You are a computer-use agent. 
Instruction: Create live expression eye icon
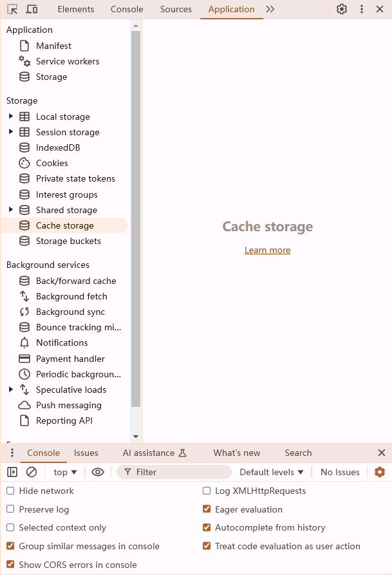click(98, 472)
